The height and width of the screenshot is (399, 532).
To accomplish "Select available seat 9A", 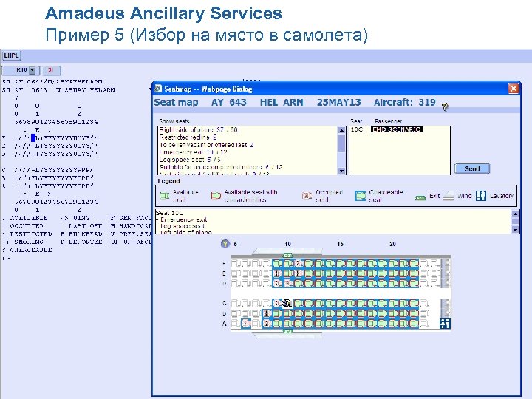I will point(278,324).
